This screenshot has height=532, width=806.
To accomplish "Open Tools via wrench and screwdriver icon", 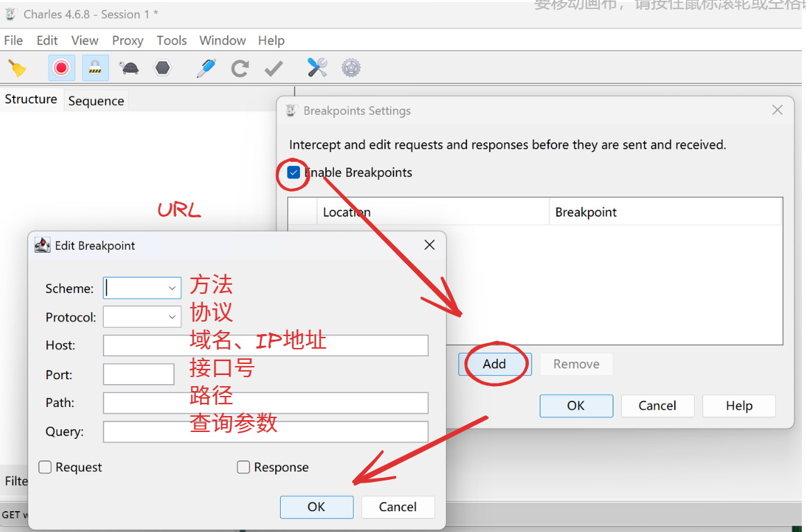I will (317, 68).
